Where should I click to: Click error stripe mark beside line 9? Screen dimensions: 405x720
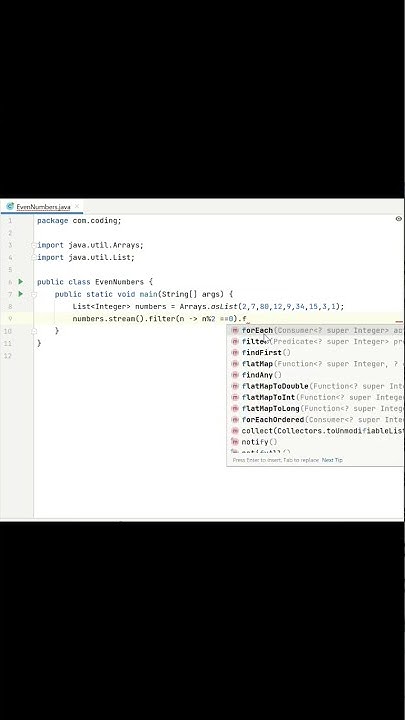tap(399, 322)
